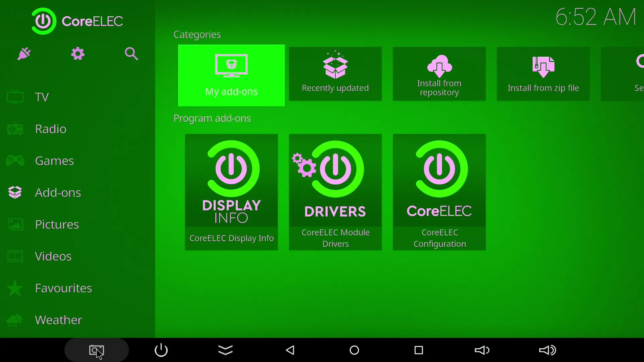Click the add-on plug icon
The image size is (644, 362).
click(24, 54)
